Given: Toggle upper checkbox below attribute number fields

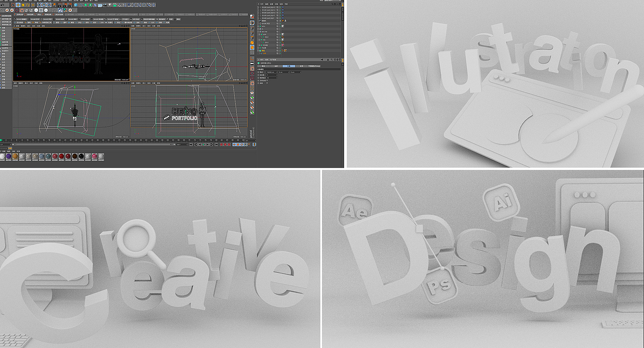Looking at the screenshot, I should pos(267,81).
